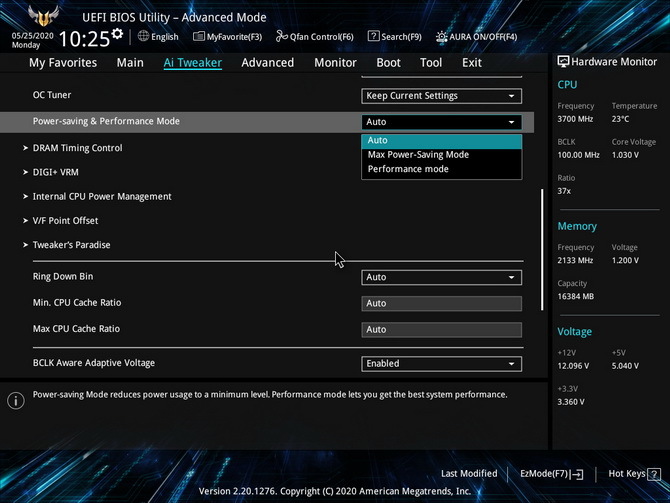Screen dimensions: 670x503
Task: Click the info icon in help area
Action: click(x=16, y=400)
